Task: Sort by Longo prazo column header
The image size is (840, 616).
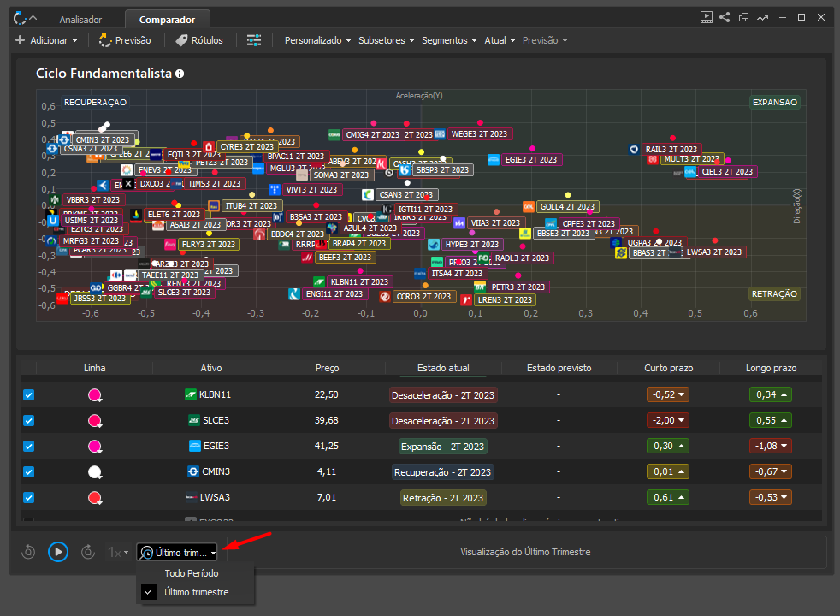Action: [771, 368]
